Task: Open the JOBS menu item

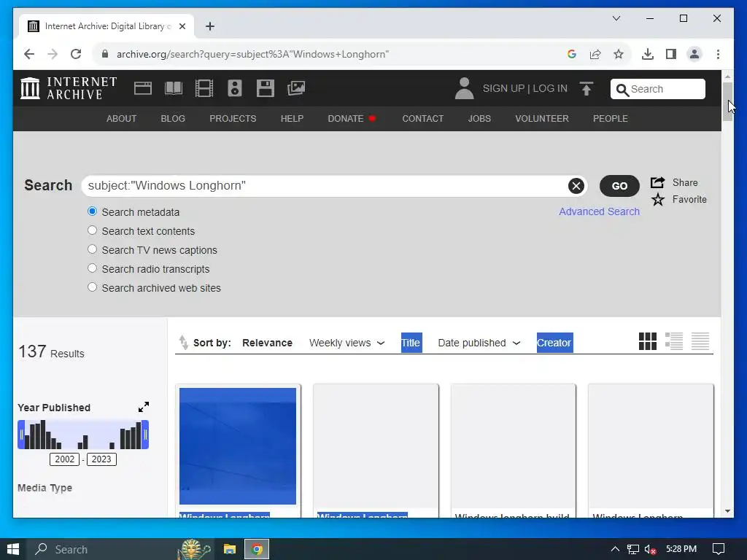Action: pyautogui.click(x=479, y=119)
